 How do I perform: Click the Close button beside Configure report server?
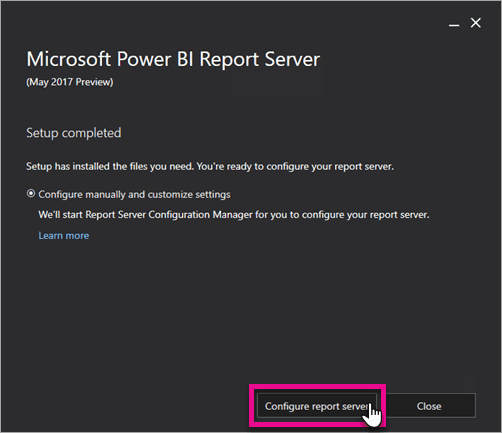[429, 406]
